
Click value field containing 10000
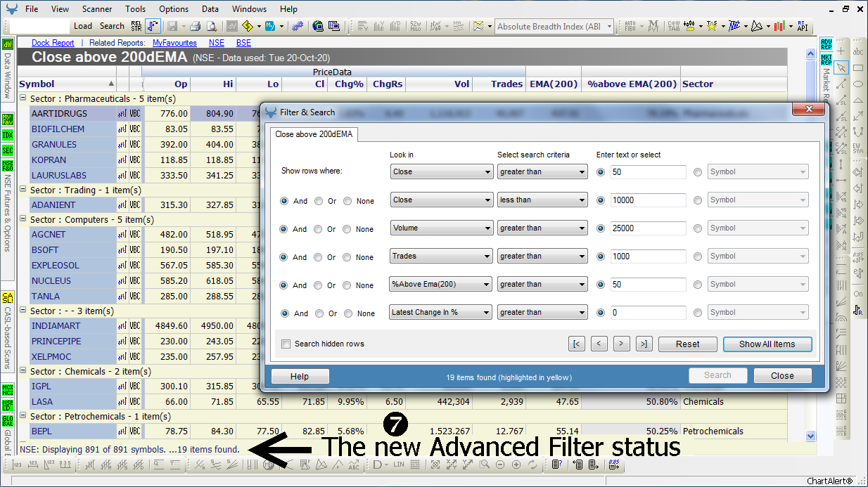[x=648, y=200]
